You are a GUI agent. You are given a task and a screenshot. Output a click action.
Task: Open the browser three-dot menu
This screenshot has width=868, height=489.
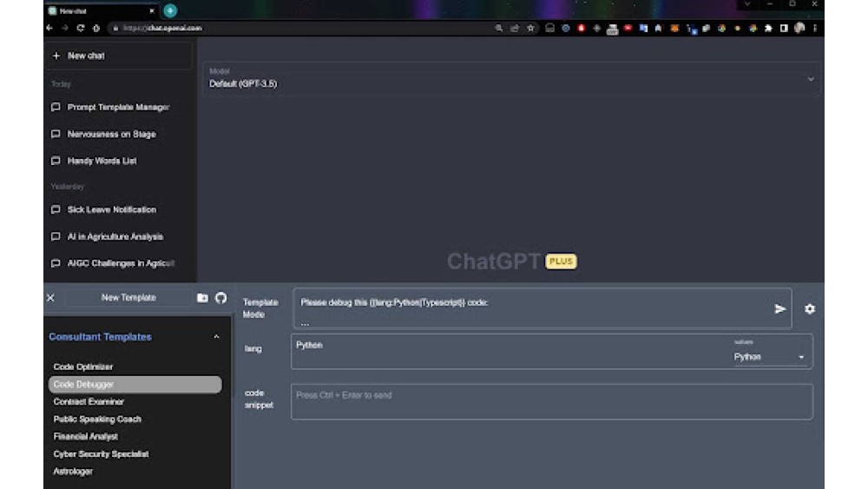[815, 29]
